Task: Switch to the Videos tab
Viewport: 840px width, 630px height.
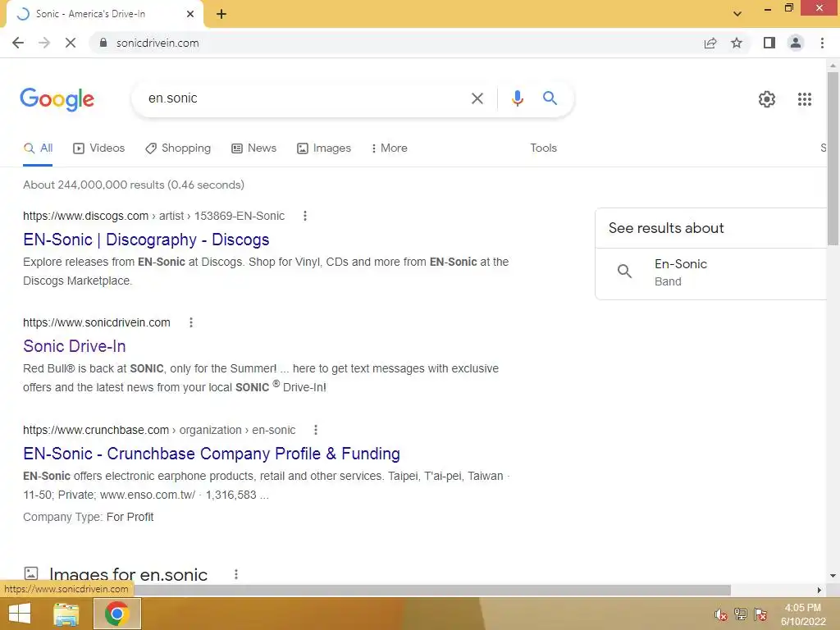Action: (99, 148)
